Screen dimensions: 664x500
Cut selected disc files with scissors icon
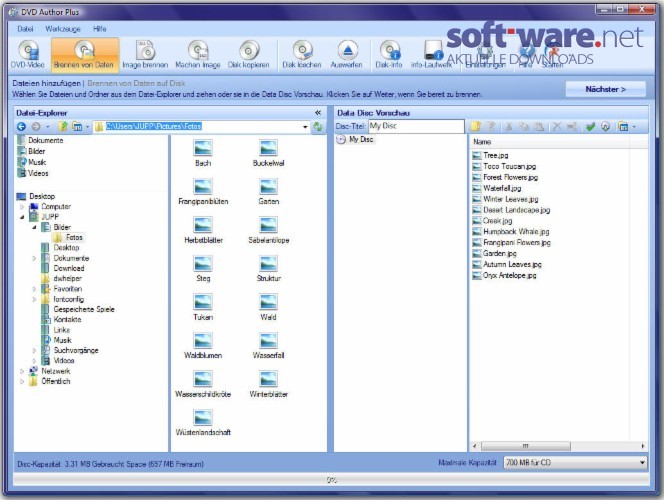(509, 126)
